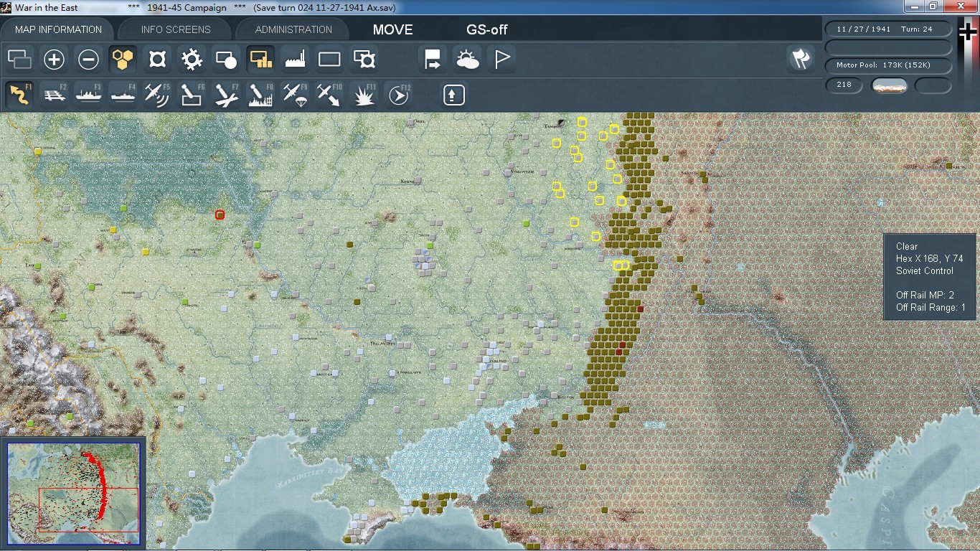
Task: Select the F3 naval ship mode
Action: (x=88, y=95)
